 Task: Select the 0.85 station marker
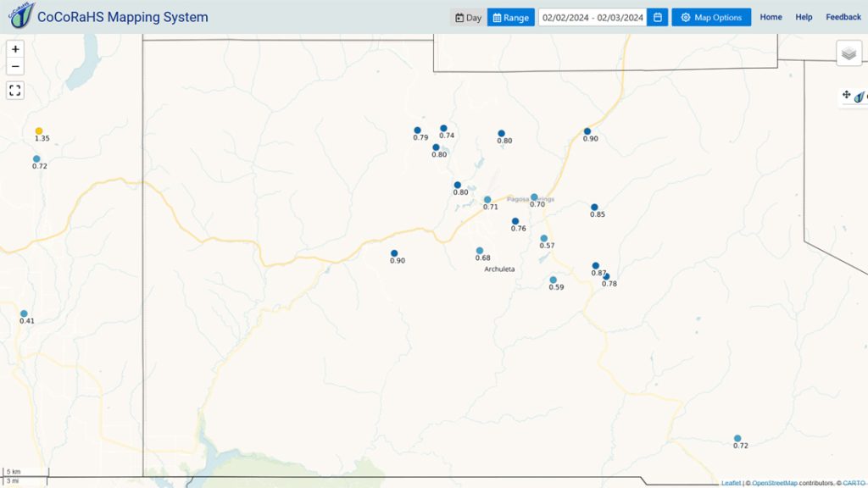[594, 208]
